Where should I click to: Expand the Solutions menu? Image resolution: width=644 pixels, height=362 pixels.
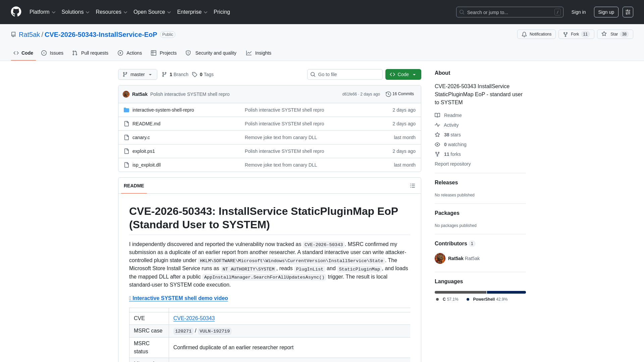point(75,12)
